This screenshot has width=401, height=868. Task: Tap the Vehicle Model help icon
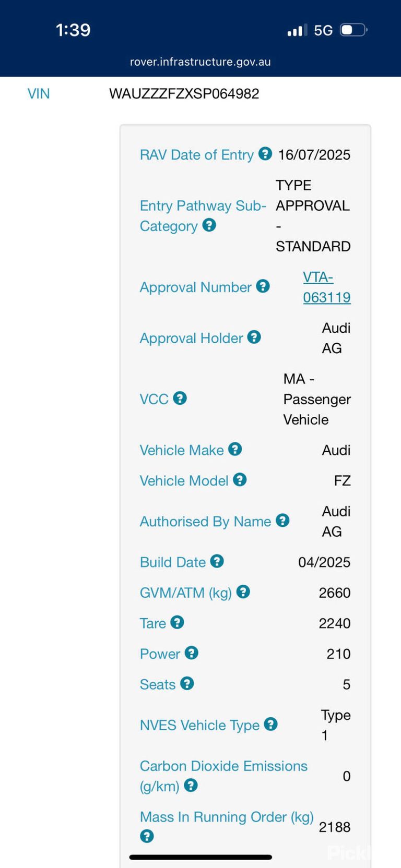pos(240,479)
